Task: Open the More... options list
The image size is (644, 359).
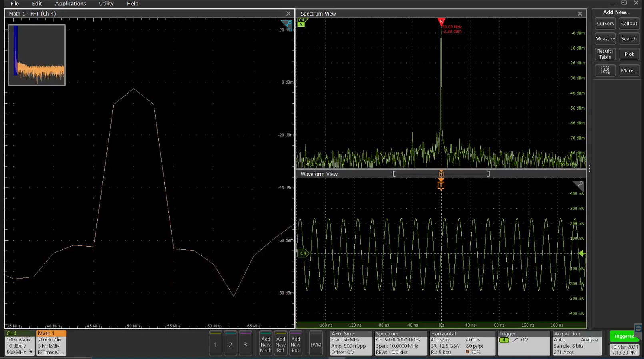Action: coord(628,70)
